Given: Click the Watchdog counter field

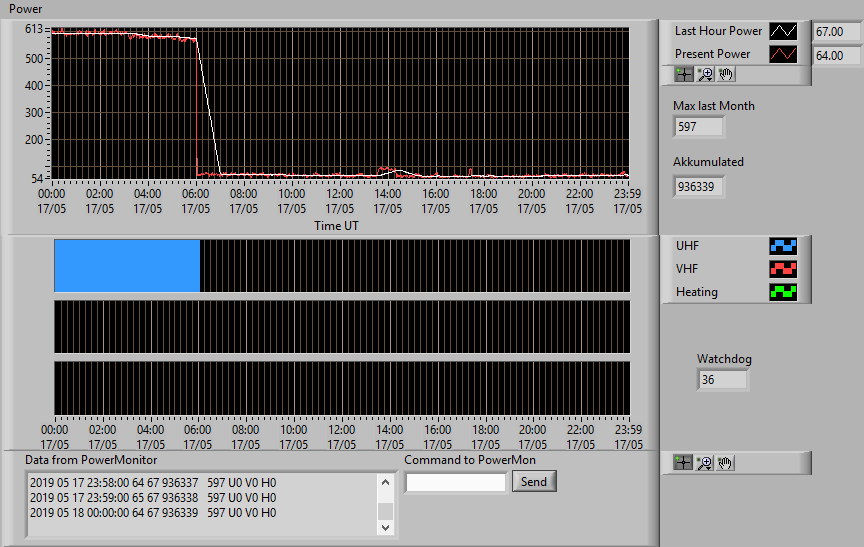Looking at the screenshot, I should (722, 380).
